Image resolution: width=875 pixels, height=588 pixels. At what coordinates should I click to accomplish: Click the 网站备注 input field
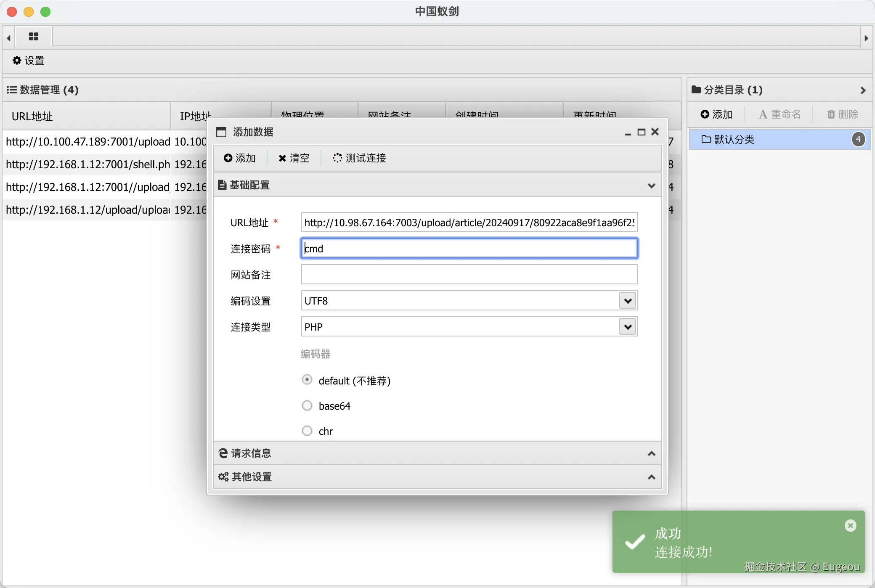[469, 275]
